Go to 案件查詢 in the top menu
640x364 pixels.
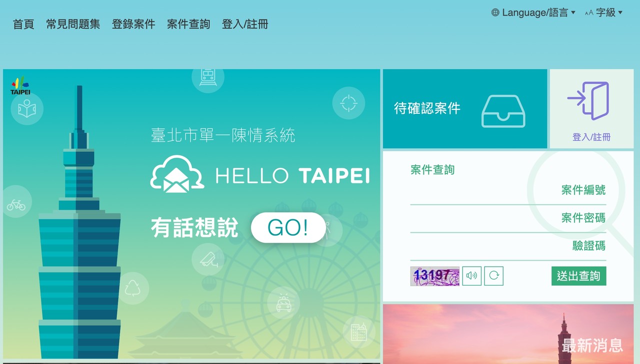pos(188,24)
